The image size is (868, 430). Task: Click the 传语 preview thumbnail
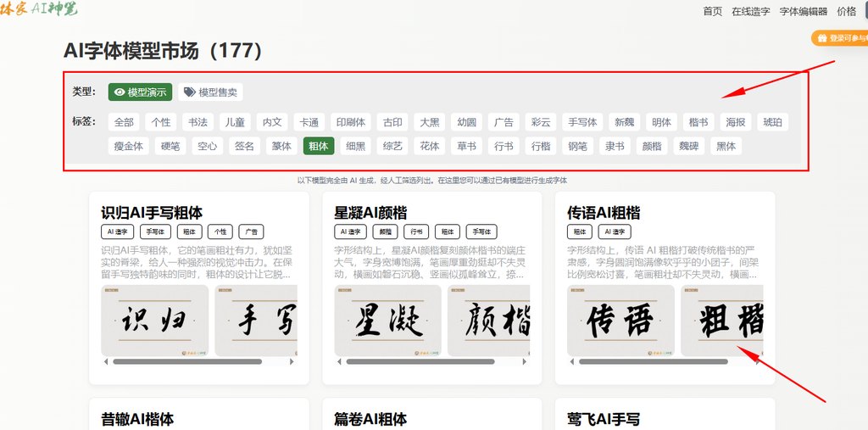tap(621, 321)
